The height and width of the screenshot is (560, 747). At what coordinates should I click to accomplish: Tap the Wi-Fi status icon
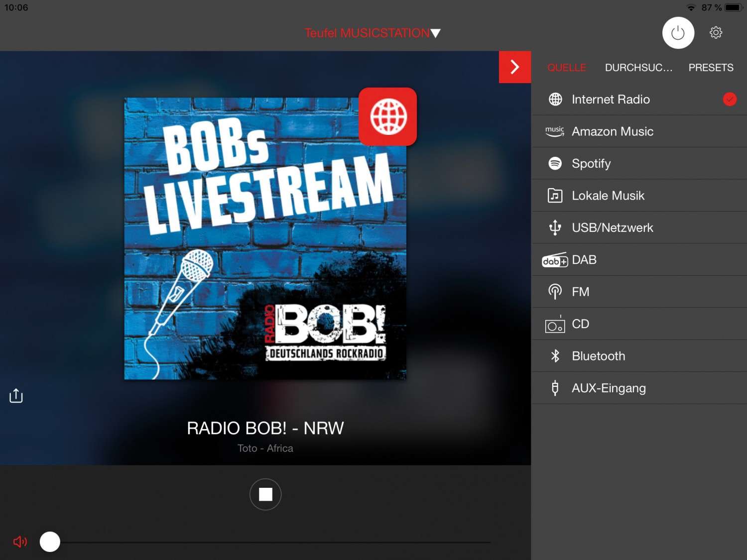691,7
